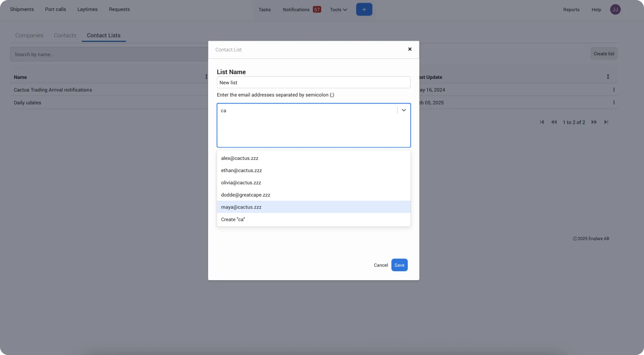Image resolution: width=644 pixels, height=355 pixels.
Task: Go to first page of results
Action: point(542,122)
